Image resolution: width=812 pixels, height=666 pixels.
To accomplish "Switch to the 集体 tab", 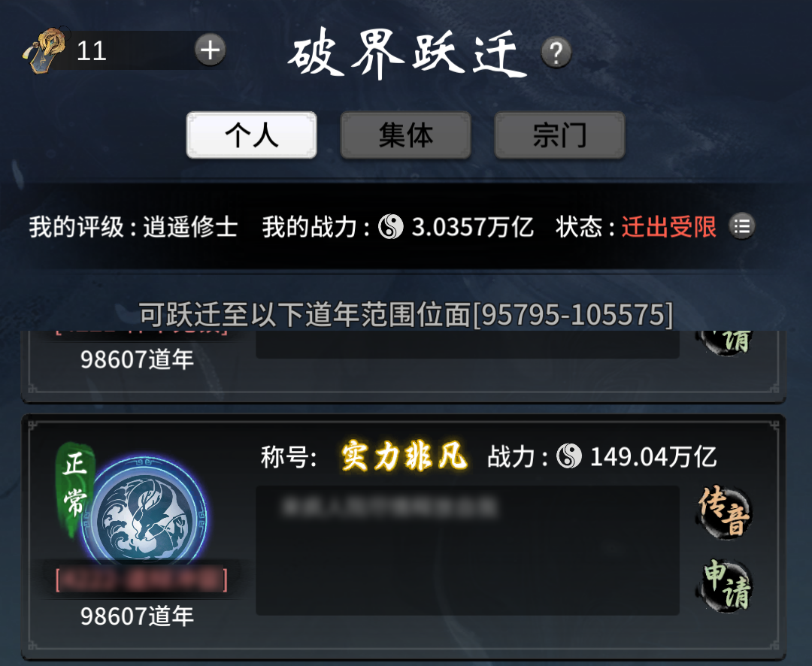I will pyautogui.click(x=405, y=135).
